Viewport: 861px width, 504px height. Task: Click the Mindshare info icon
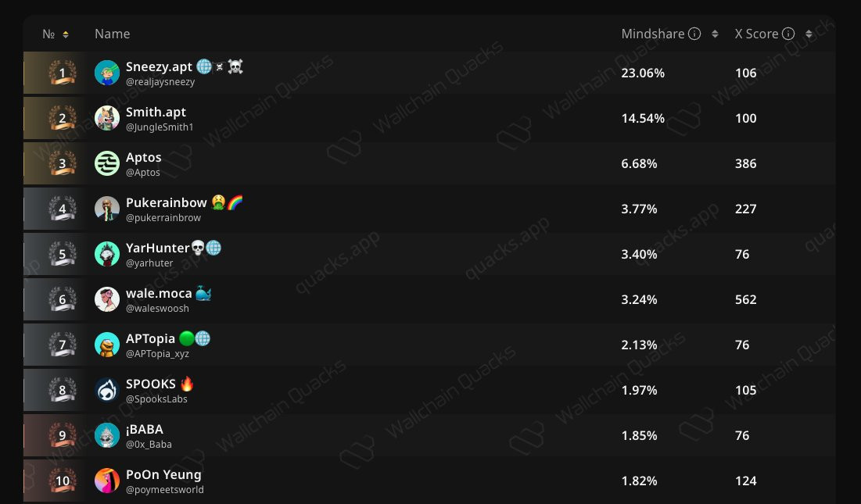coord(694,34)
